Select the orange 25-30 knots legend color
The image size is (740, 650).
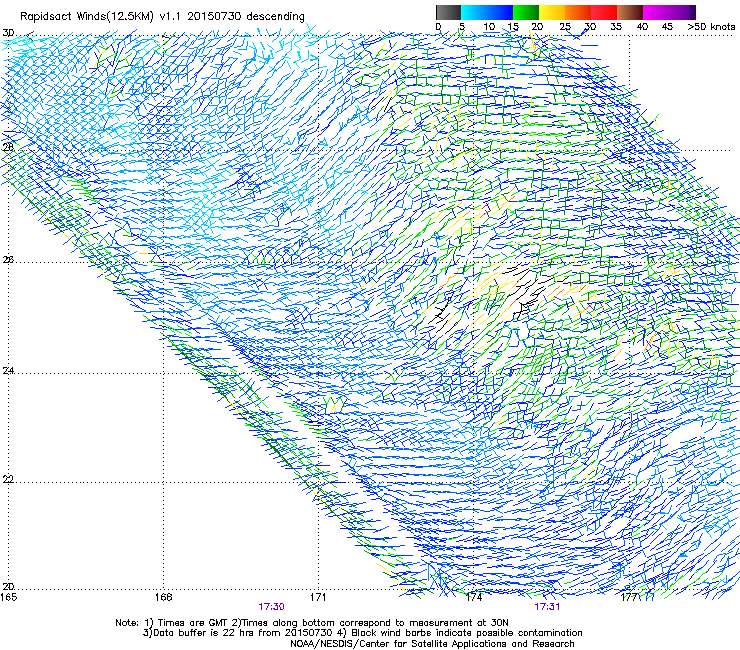coord(578,12)
